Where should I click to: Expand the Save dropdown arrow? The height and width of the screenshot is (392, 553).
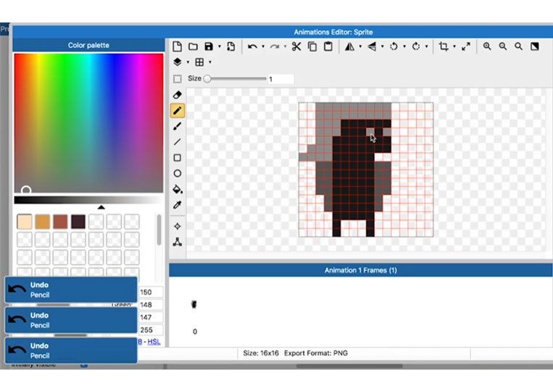tap(219, 47)
